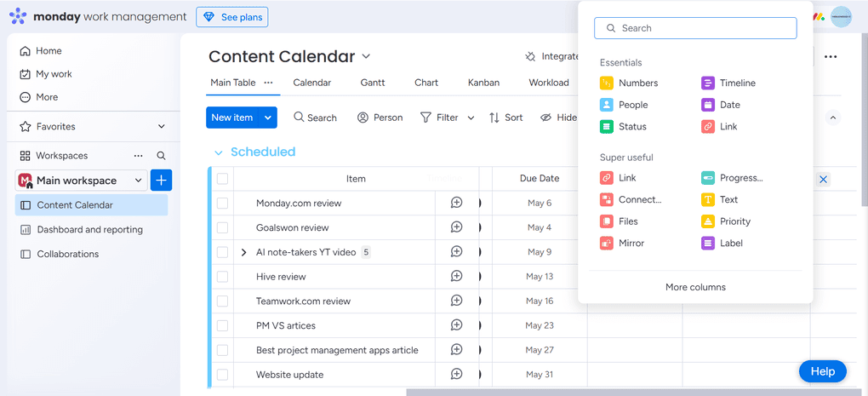The height and width of the screenshot is (396, 868).
Task: Open the Filter options chevron
Action: pos(471,118)
